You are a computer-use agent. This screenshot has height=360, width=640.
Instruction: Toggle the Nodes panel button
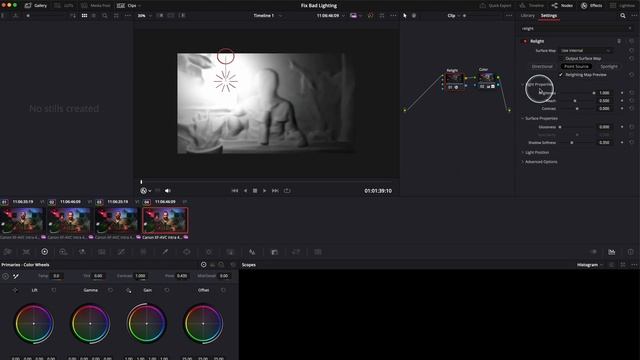pyautogui.click(x=562, y=6)
